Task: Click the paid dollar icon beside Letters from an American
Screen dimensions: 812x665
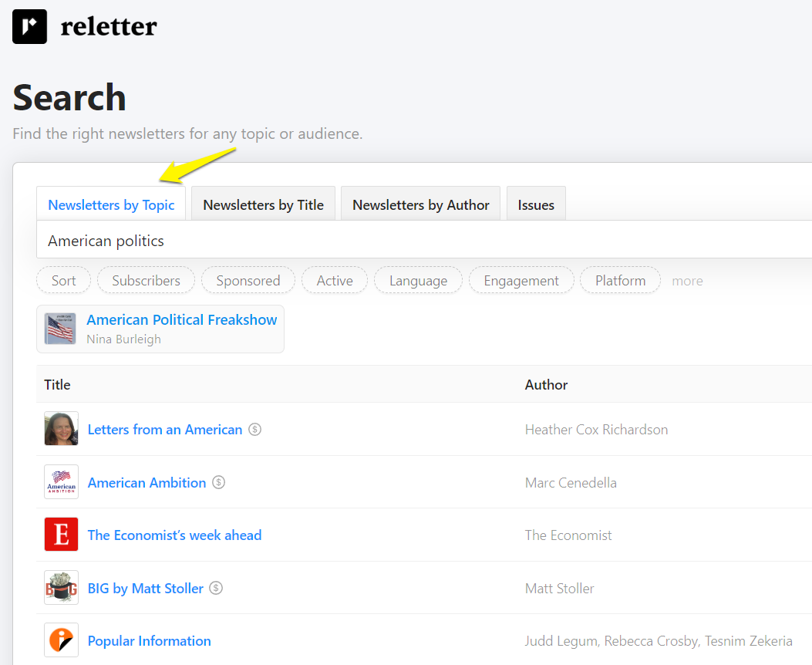Action: point(254,429)
